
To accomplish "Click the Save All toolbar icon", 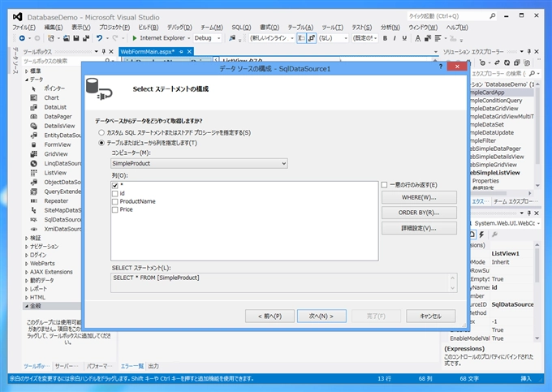I will pyautogui.click(x=86, y=38).
